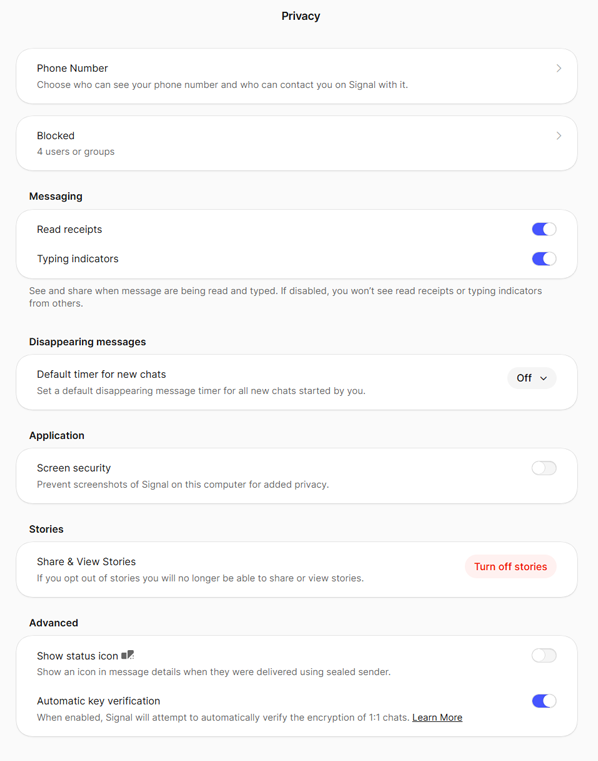Open the Blocked users list

pyautogui.click(x=297, y=143)
